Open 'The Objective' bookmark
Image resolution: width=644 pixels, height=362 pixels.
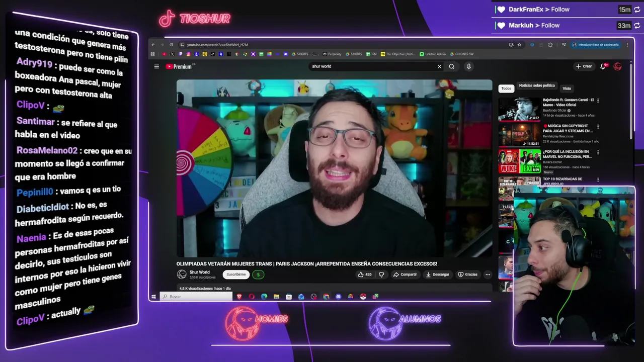coord(398,54)
